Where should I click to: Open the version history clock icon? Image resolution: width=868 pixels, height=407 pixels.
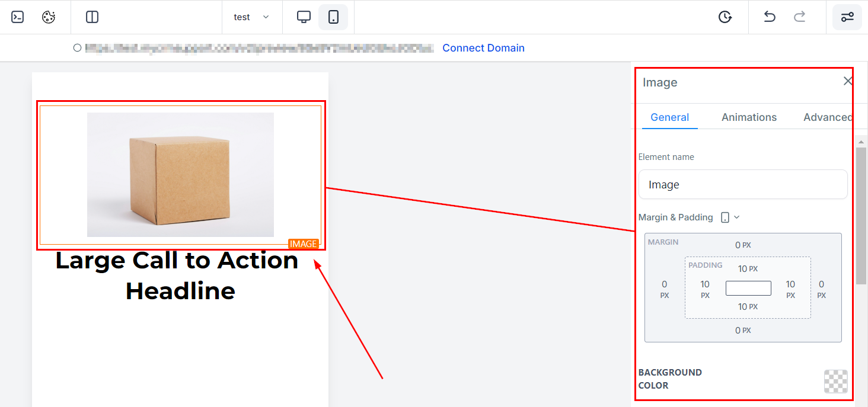click(725, 17)
